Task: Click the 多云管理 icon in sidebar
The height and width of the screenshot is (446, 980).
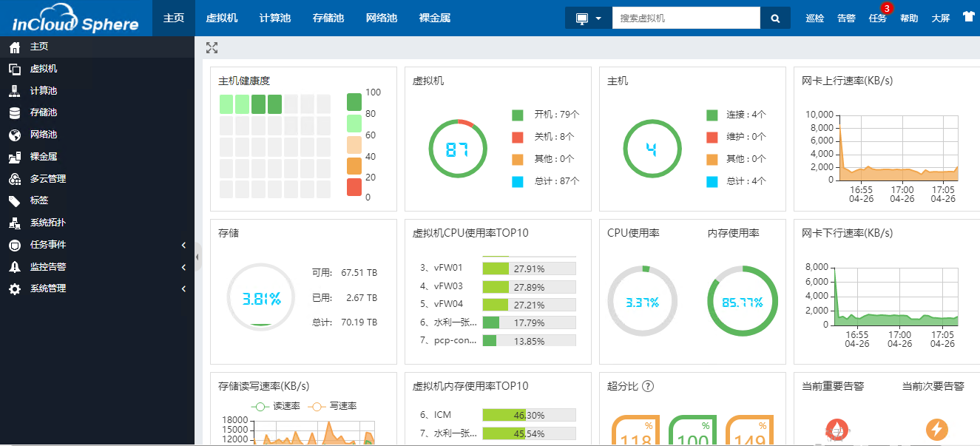Action: [x=14, y=179]
